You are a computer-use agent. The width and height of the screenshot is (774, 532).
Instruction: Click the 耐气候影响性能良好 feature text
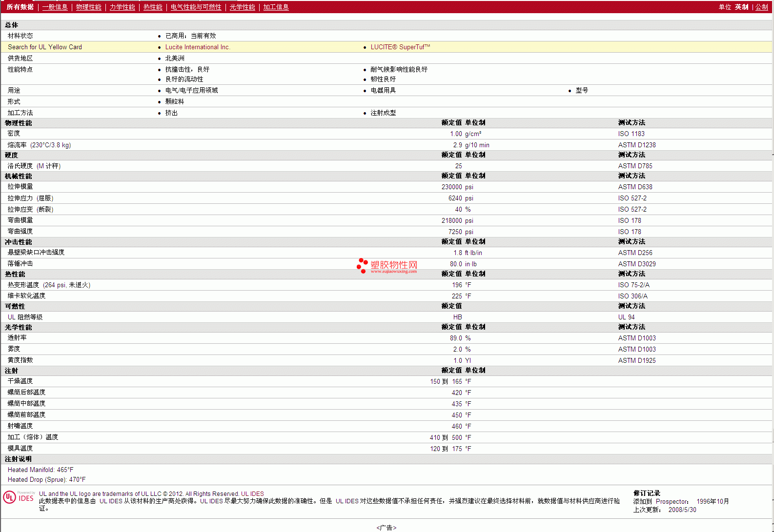pos(399,70)
